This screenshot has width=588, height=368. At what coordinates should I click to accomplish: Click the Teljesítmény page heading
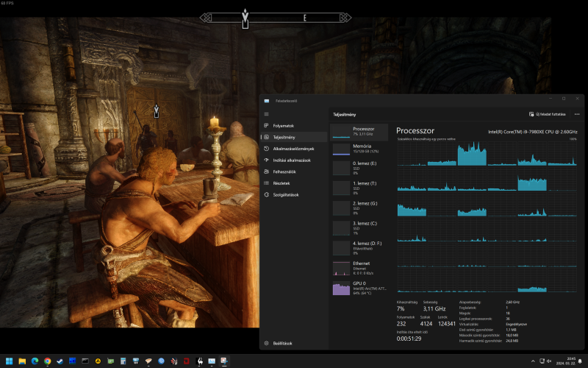[344, 115]
